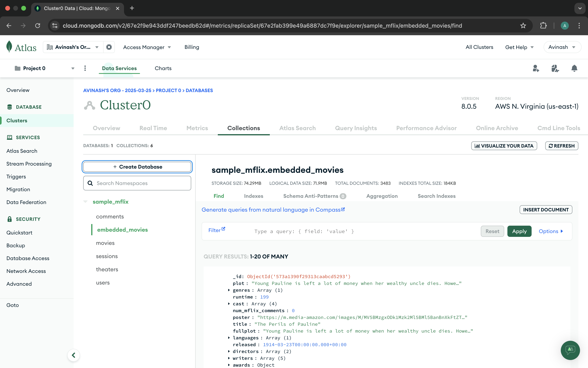The image size is (588, 368).
Task: Click the notifications bell icon
Action: pyautogui.click(x=574, y=68)
